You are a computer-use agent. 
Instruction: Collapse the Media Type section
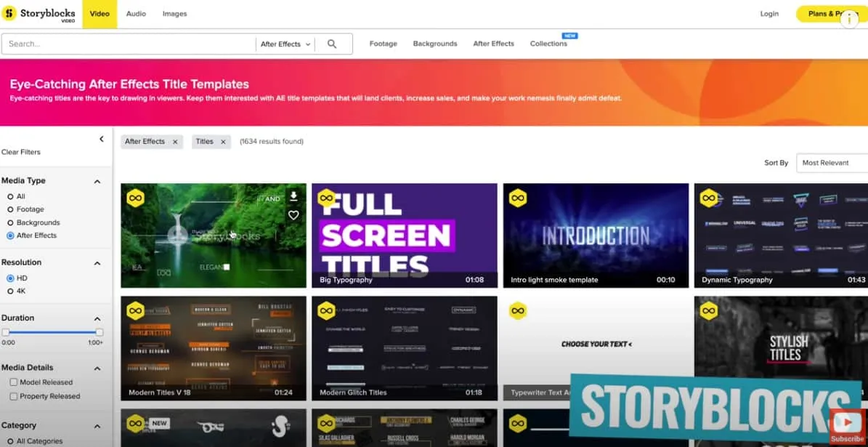tap(97, 181)
